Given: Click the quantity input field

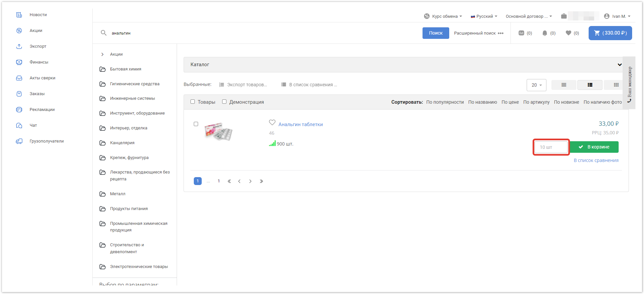Looking at the screenshot, I should click(x=551, y=147).
